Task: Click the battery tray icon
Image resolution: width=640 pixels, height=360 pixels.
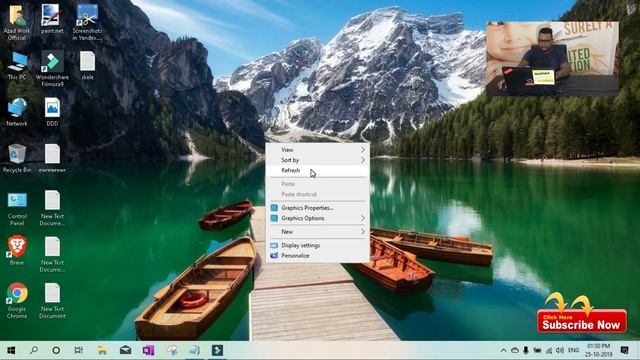Action: point(537,350)
